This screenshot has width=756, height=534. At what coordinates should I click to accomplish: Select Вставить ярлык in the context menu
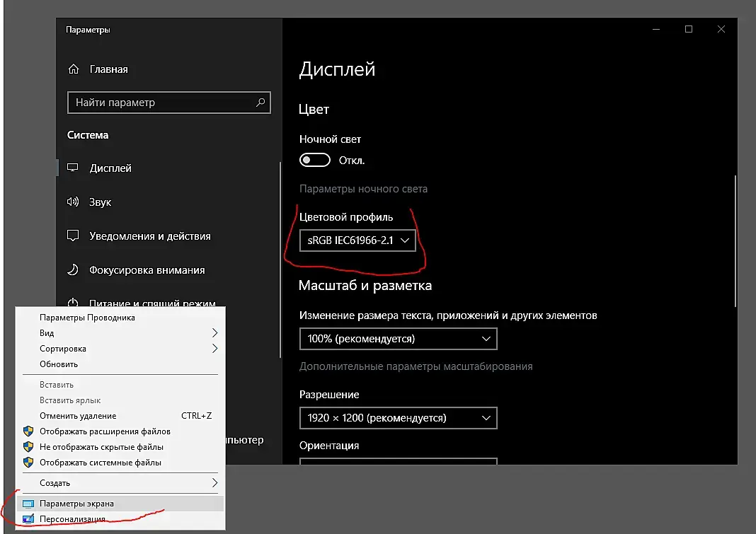120,400
